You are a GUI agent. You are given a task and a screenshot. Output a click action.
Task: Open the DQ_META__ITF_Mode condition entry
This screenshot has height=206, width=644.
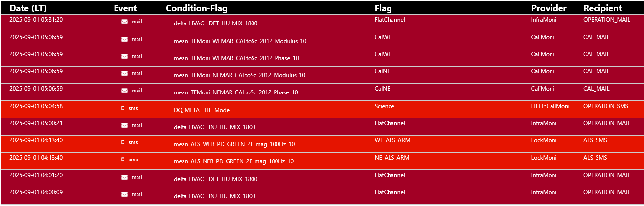pyautogui.click(x=202, y=110)
